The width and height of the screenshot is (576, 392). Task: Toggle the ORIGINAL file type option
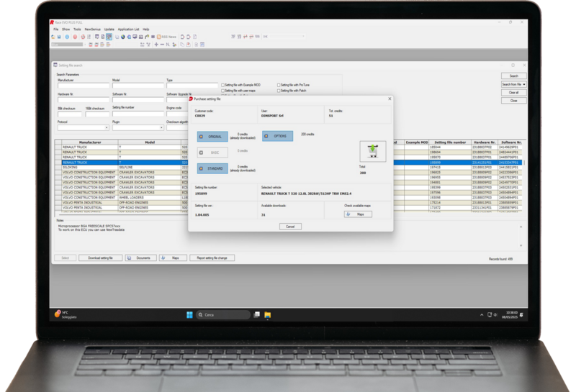pyautogui.click(x=212, y=136)
